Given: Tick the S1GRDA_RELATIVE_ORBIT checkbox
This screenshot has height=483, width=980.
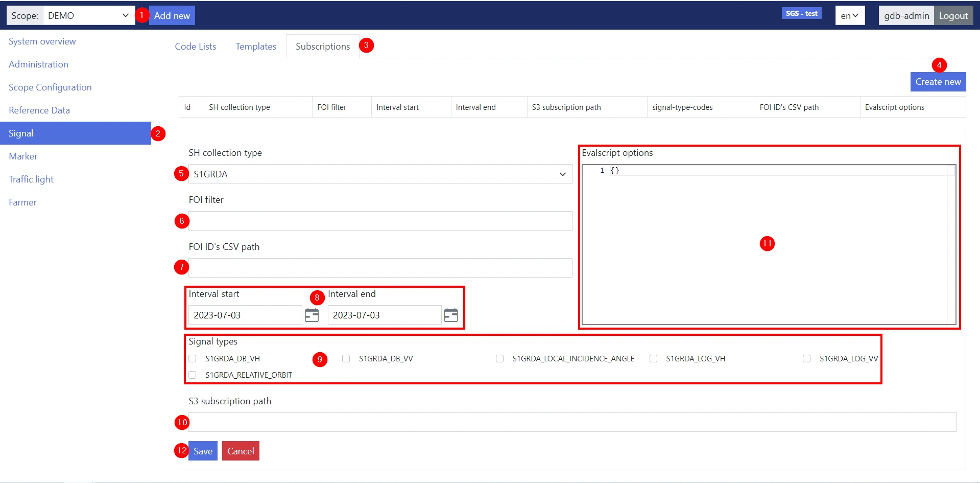Looking at the screenshot, I should click(x=193, y=375).
